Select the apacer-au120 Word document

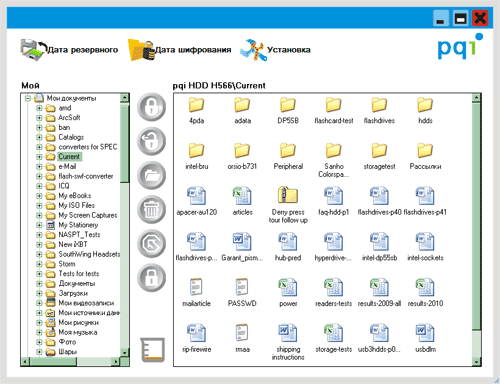pos(197,201)
